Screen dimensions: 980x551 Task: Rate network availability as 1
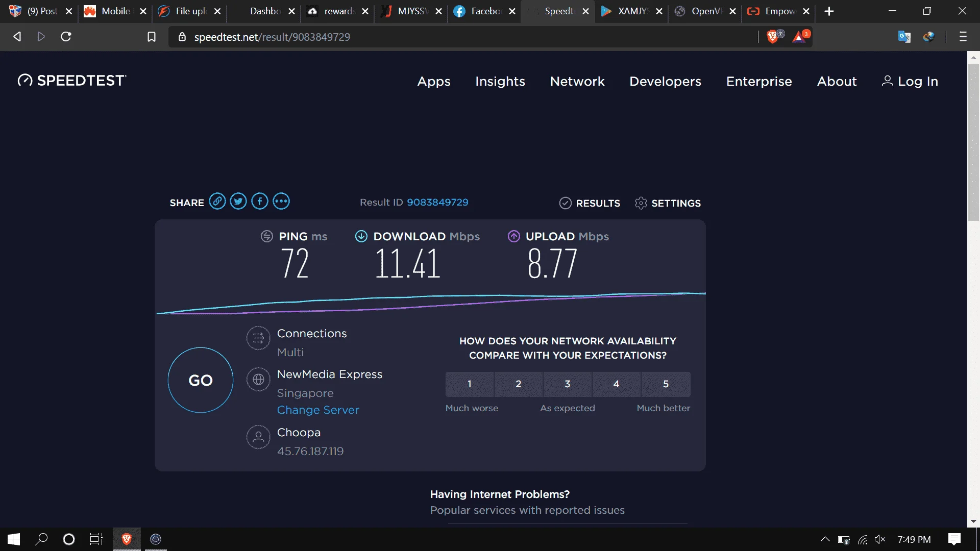(470, 384)
